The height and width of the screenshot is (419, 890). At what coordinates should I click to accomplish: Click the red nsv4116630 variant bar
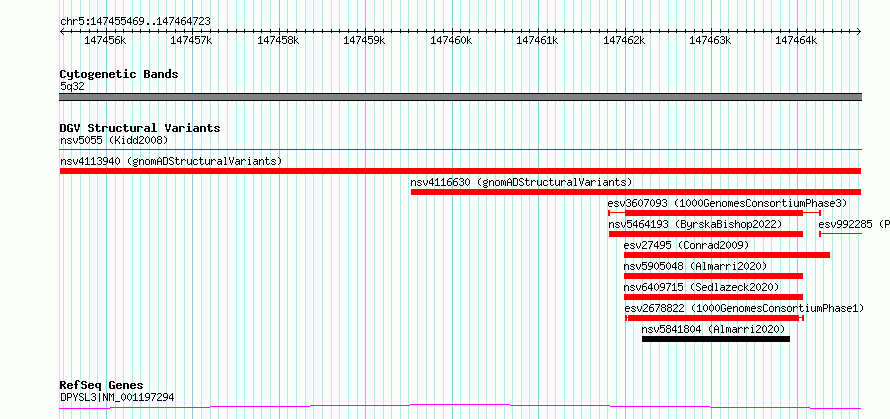point(636,192)
